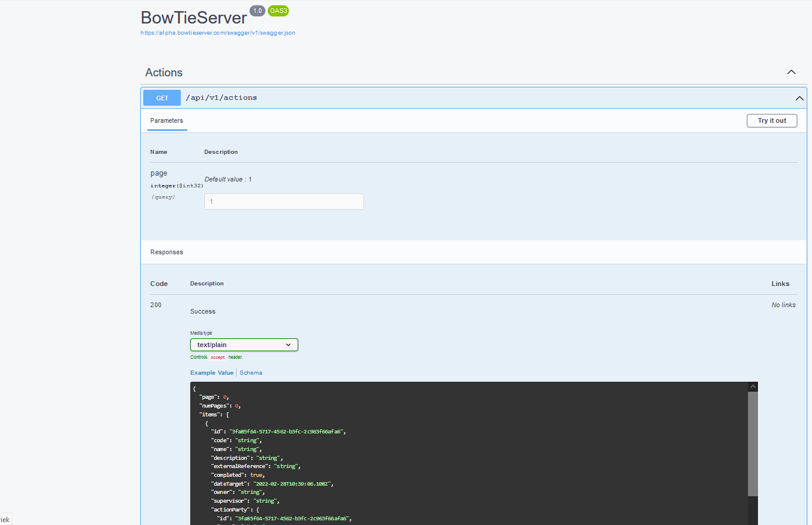This screenshot has height=525, width=812.
Task: Click the Responses section header
Action: (x=167, y=253)
